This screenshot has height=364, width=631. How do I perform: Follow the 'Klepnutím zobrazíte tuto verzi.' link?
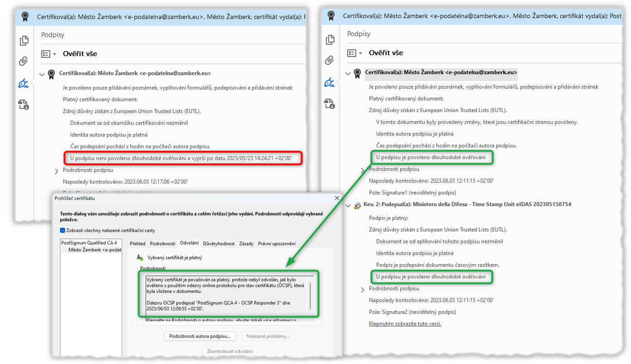[x=405, y=323]
